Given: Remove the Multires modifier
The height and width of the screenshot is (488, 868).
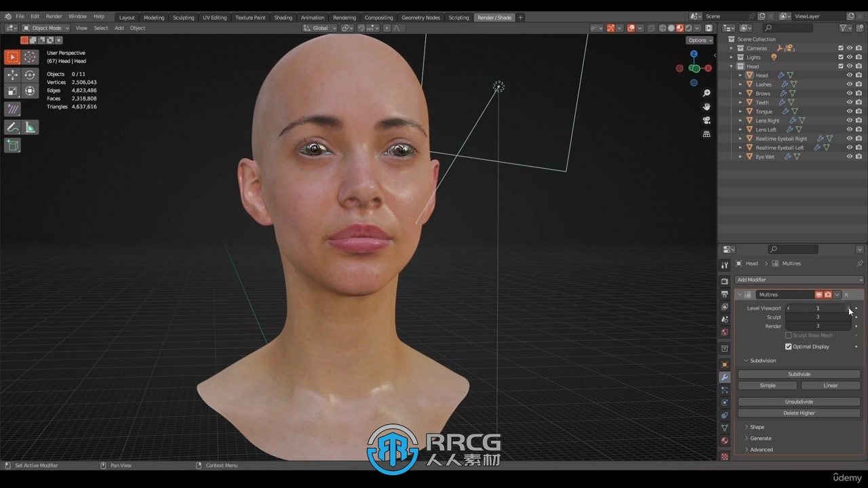Looking at the screenshot, I should (846, 295).
